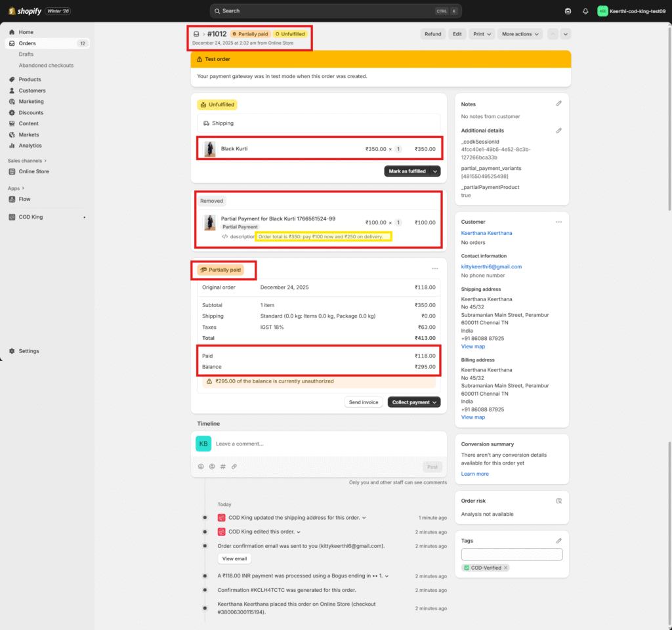Open Customer card three-dot menu
Viewport: 672px width, 630px height.
tap(559, 222)
